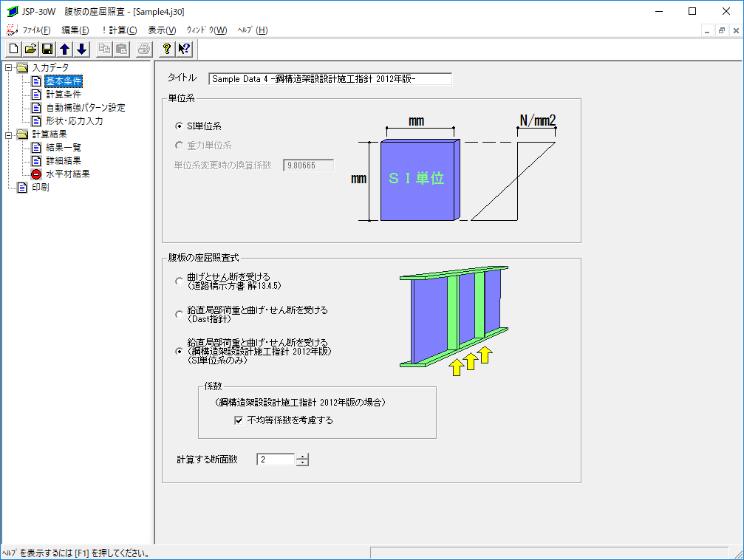The width and height of the screenshot is (744, 560).
Task: Click the blue down arrow toolbar icon
Action: pos(81,49)
